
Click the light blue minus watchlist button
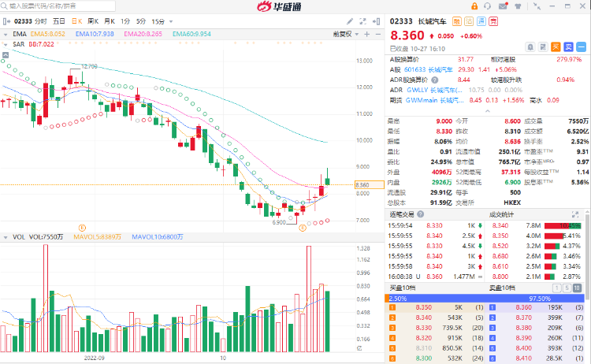(x=582, y=47)
